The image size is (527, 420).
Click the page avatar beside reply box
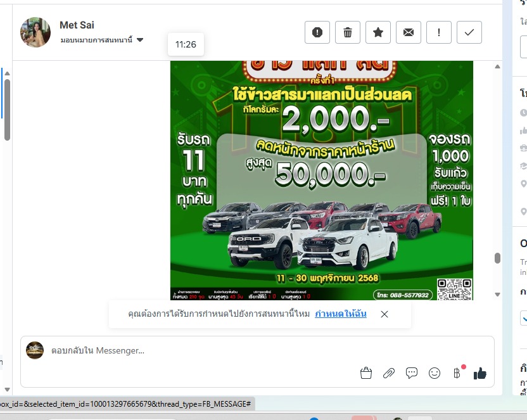35,350
